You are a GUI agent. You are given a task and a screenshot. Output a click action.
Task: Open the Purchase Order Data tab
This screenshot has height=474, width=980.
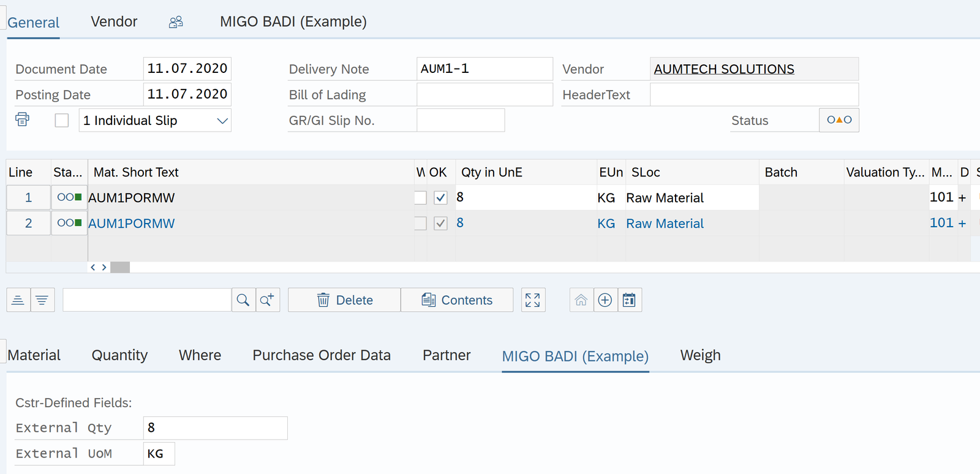(321, 355)
